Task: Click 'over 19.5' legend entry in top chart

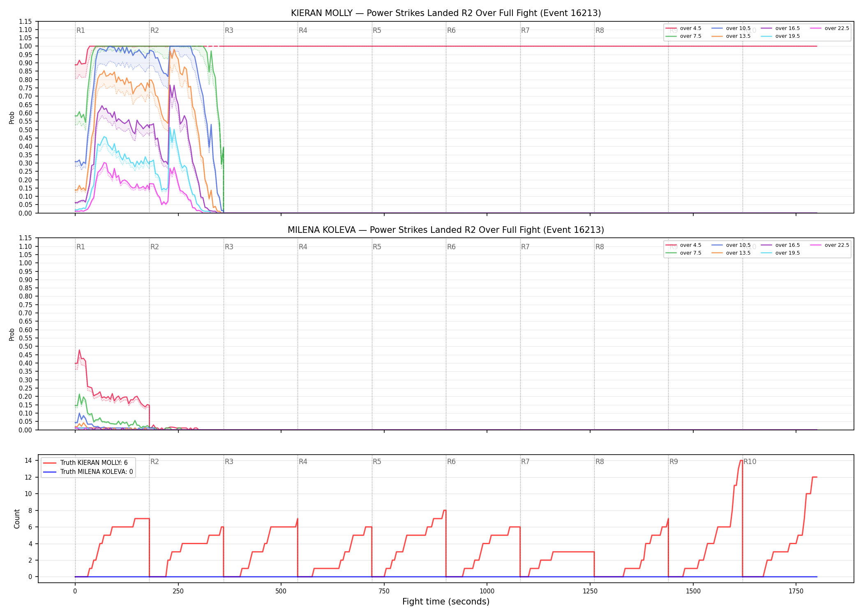Action: point(780,36)
